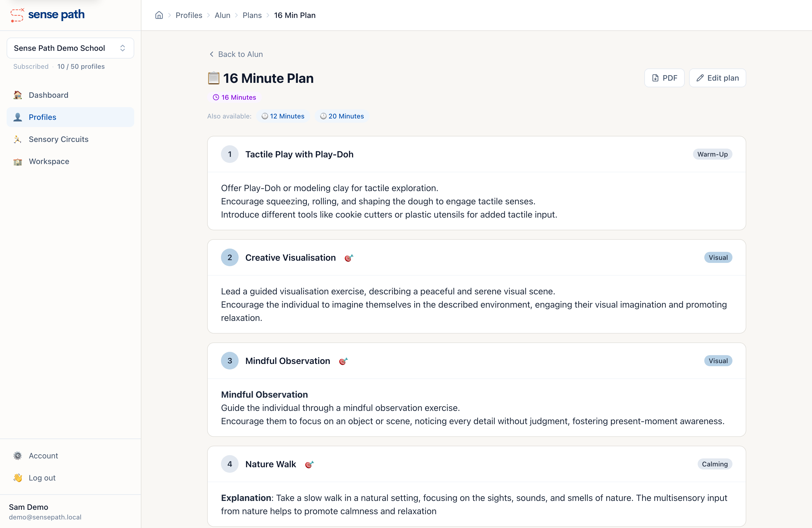812x528 pixels.
Task: Open Profiles in the breadcrumb
Action: (189, 15)
